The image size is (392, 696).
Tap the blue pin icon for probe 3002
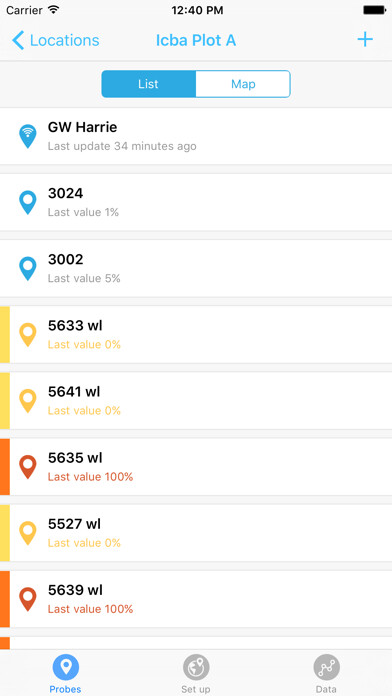click(28, 269)
